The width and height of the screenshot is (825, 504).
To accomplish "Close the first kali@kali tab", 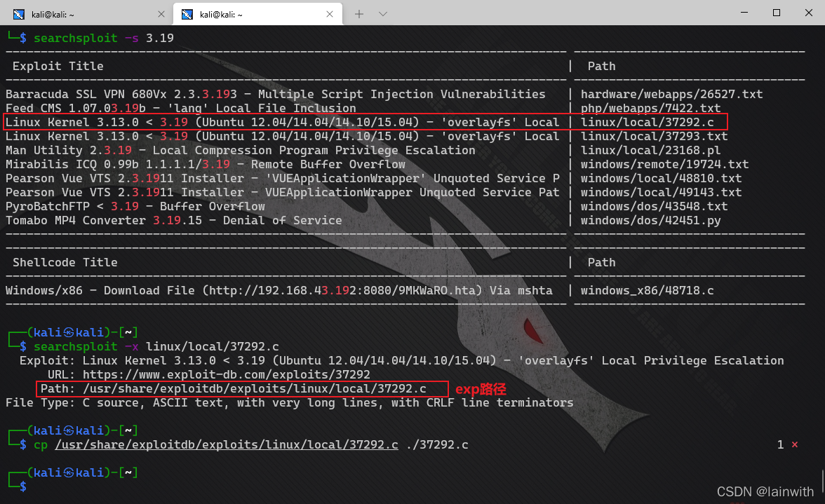I will [161, 14].
